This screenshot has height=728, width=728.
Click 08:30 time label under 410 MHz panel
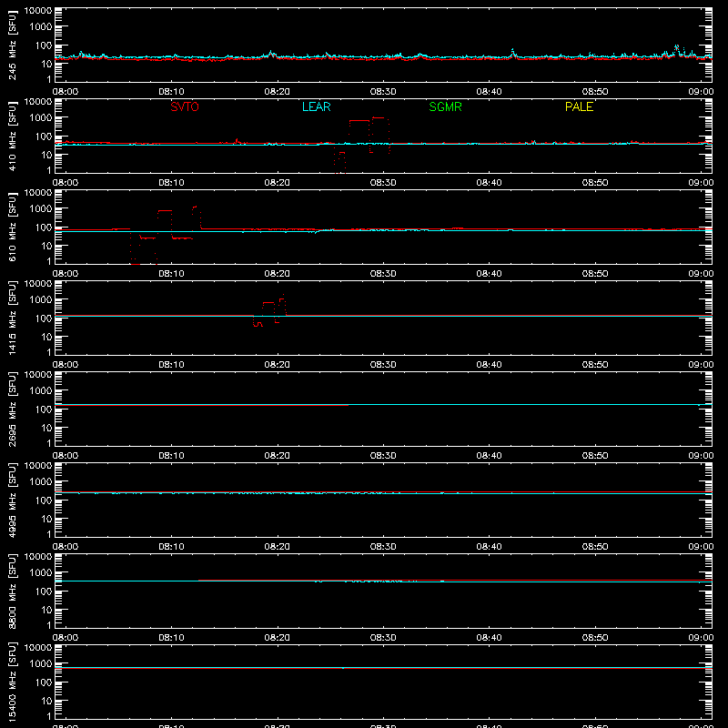click(x=383, y=183)
